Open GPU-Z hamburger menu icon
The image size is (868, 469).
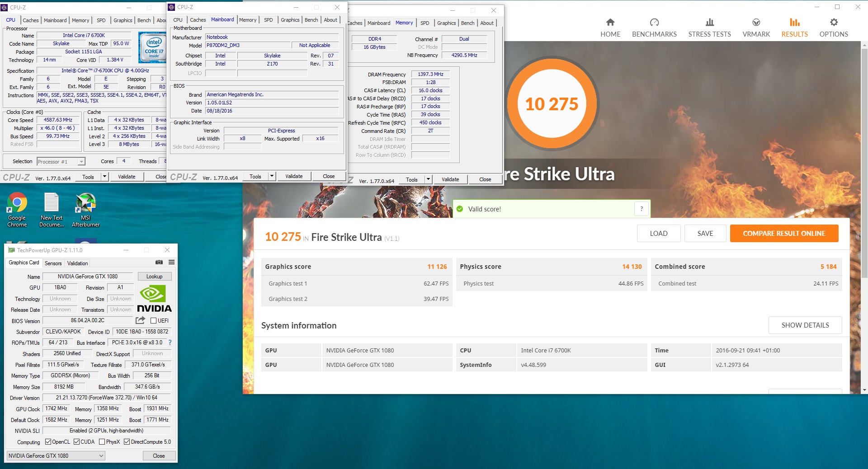pyautogui.click(x=172, y=262)
